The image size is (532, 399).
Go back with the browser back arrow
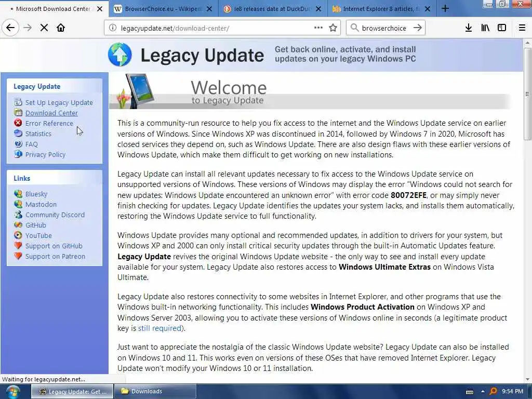click(x=10, y=28)
